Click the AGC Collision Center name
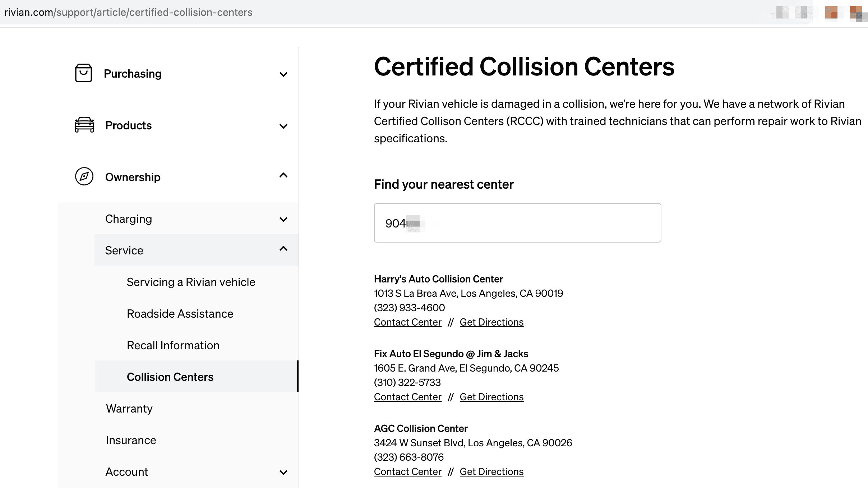 coord(421,428)
